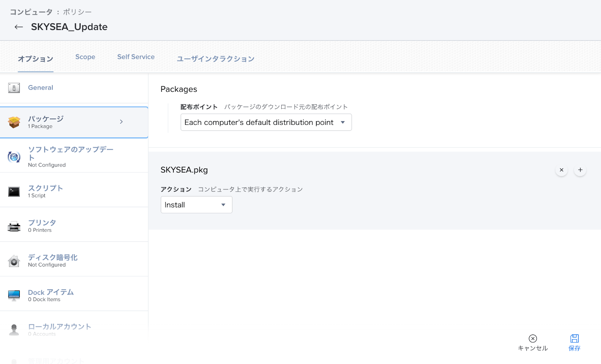Click パッケージのダウンロード元の配布ポイント description
Viewport: 601px width, 364px height.
[x=286, y=107]
